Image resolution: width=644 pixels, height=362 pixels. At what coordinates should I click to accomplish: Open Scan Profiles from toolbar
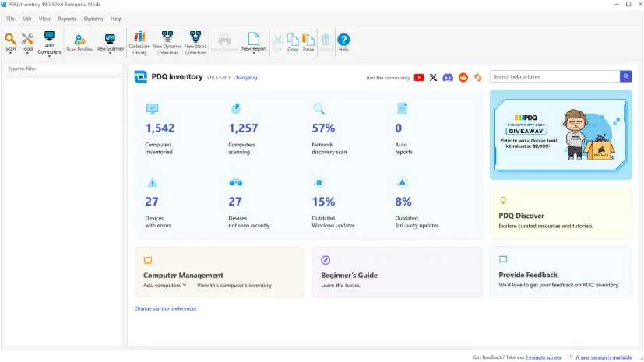pyautogui.click(x=79, y=43)
